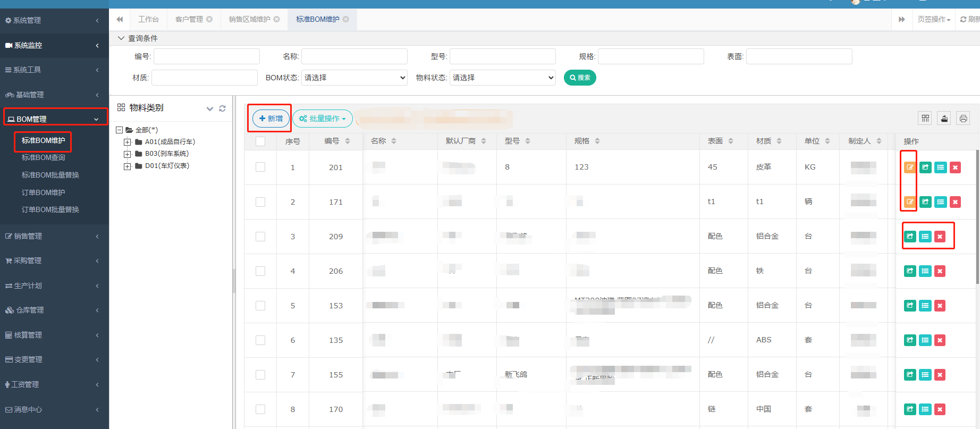Click the red delete icon for row 209
The height and width of the screenshot is (429, 980).
[x=940, y=237]
